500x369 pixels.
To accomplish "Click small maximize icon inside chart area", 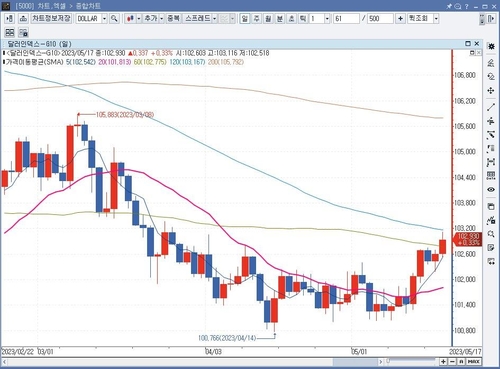I will 472,53.
